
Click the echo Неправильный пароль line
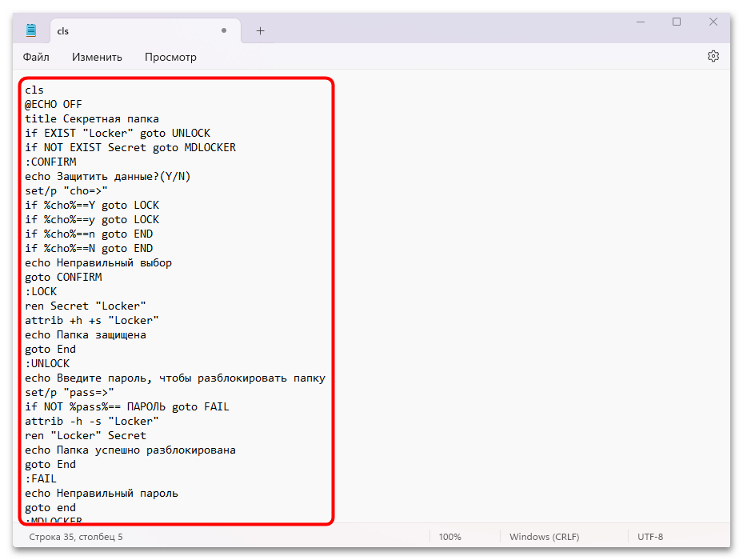click(x=102, y=493)
